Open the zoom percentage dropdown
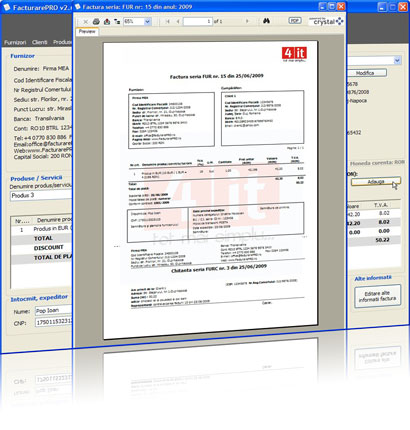 click(x=147, y=21)
